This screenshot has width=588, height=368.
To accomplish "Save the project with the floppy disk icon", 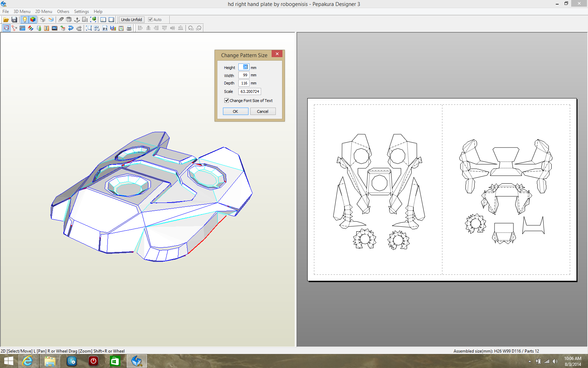I will pos(14,20).
